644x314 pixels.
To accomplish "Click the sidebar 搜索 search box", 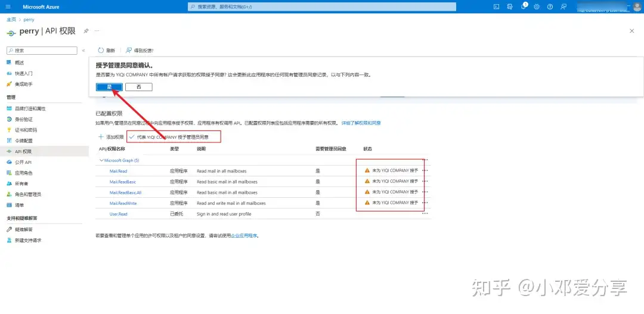I will [42, 51].
